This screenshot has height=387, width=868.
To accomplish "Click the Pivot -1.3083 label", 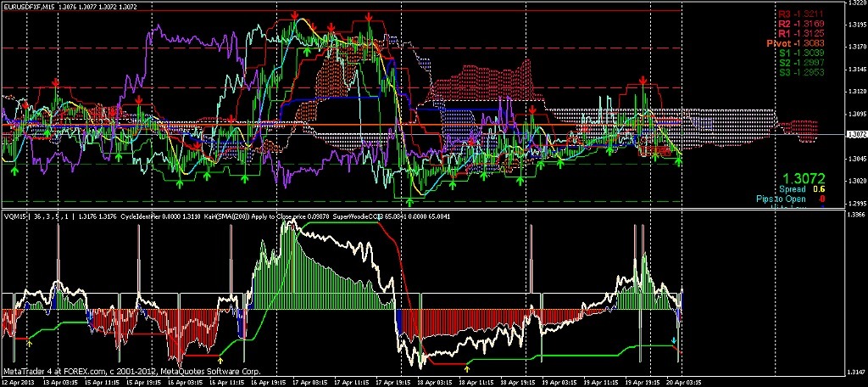I will (x=795, y=43).
